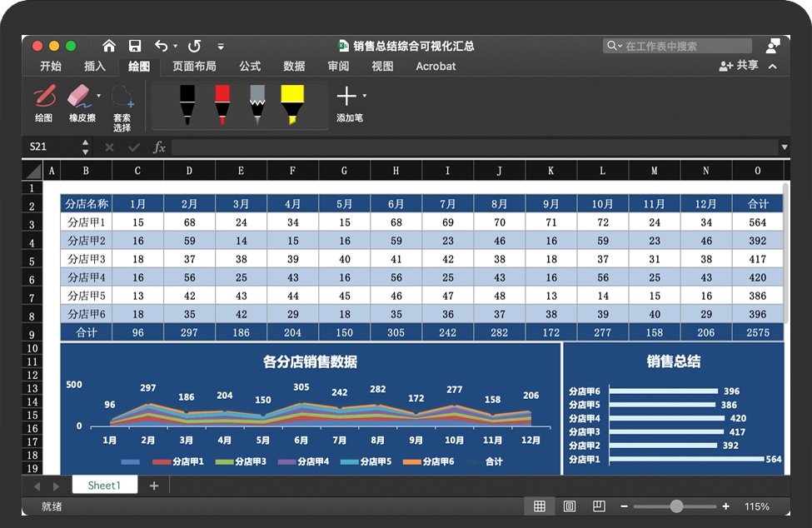This screenshot has height=528, width=812.
Task: Switch to Normal view in status bar
Action: point(540,506)
